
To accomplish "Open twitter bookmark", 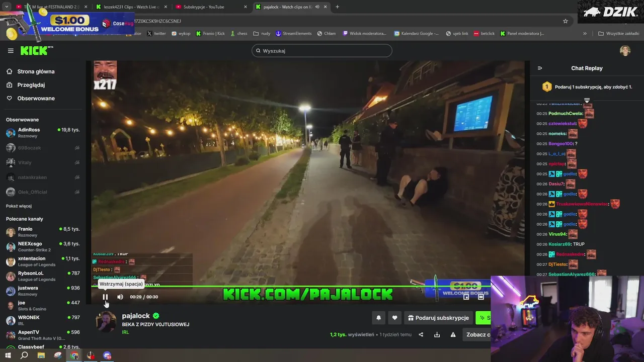I will (156, 34).
